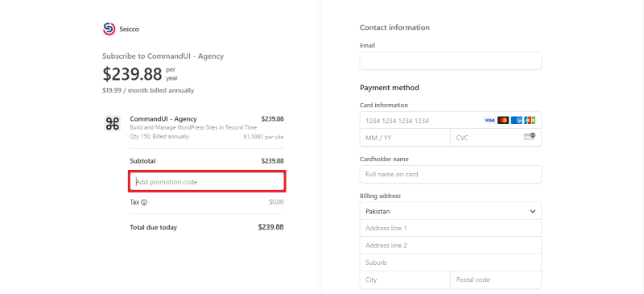644x294 pixels.
Task: Click the Tax info circle icon
Action: (x=144, y=202)
